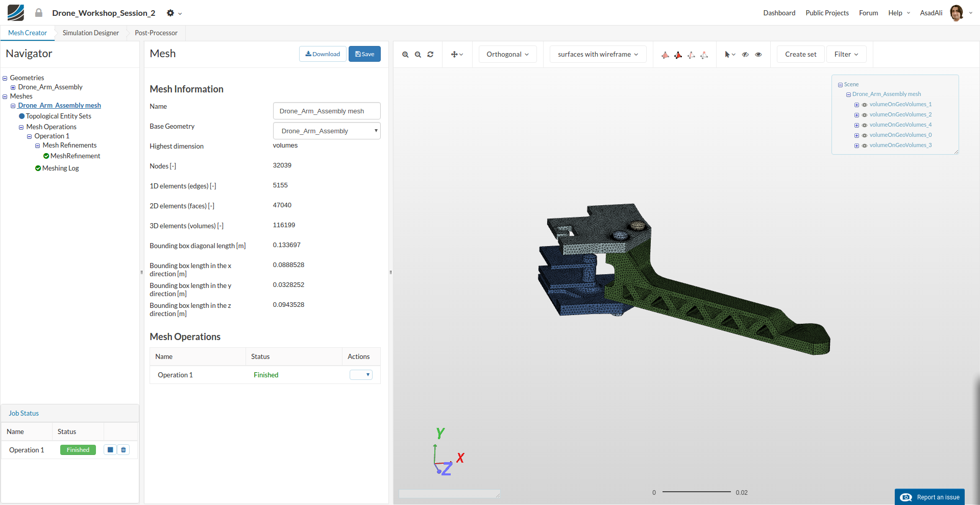This screenshot has width=980, height=505.
Task: Toggle visibility of volumeOnGeoVolumes_3
Action: (x=865, y=146)
